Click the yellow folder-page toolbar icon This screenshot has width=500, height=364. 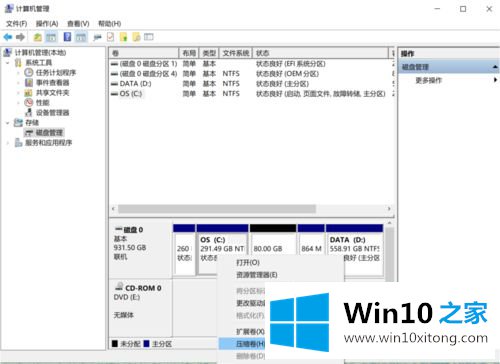[136, 37]
